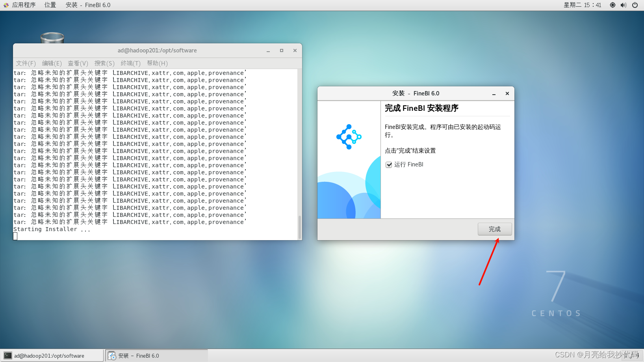Click the heading 完成 FineBI 安装程序
644x362 pixels.
pyautogui.click(x=421, y=108)
